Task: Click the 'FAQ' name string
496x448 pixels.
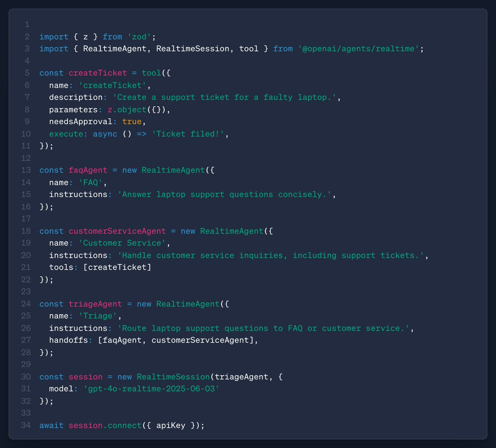Action: 91,182
